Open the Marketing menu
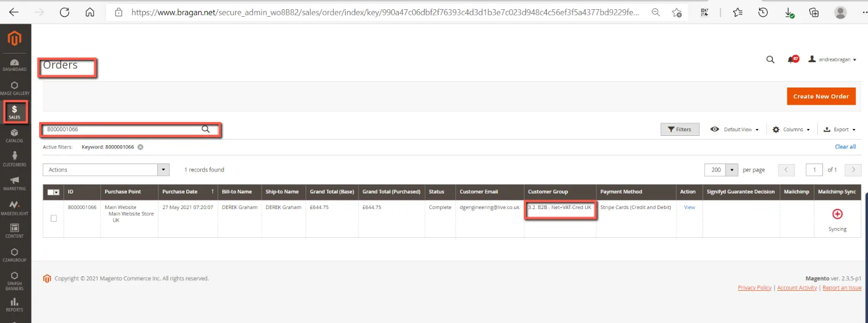868x323 pixels. pos(14,184)
